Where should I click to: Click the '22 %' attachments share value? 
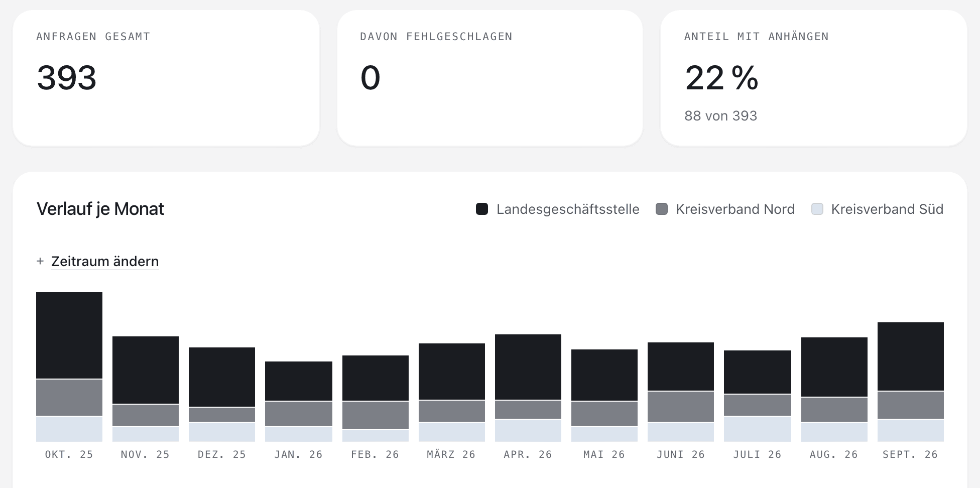pos(722,78)
